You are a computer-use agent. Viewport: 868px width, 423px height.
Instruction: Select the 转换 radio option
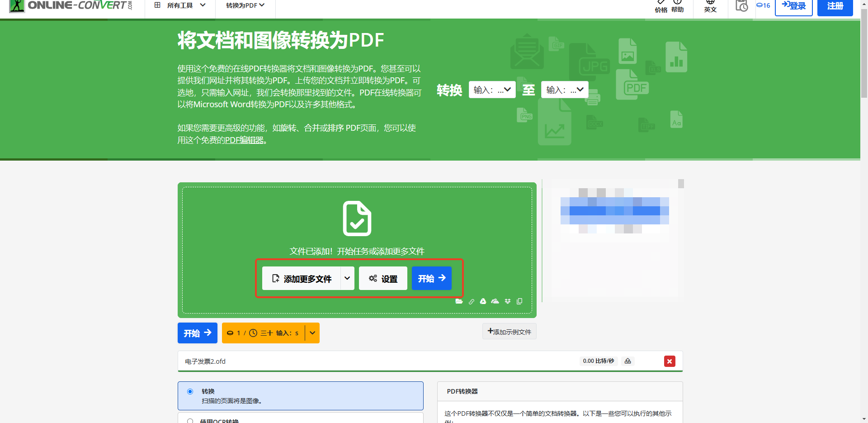click(190, 391)
